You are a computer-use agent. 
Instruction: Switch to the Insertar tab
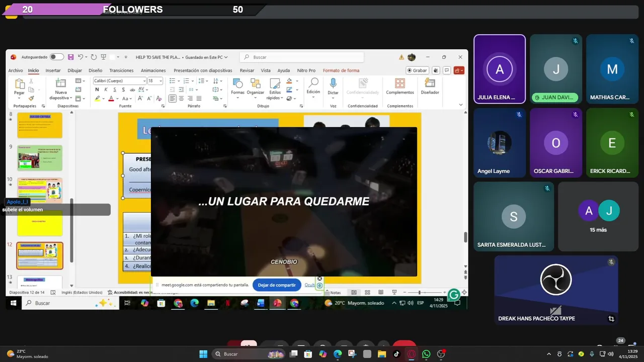click(x=53, y=70)
